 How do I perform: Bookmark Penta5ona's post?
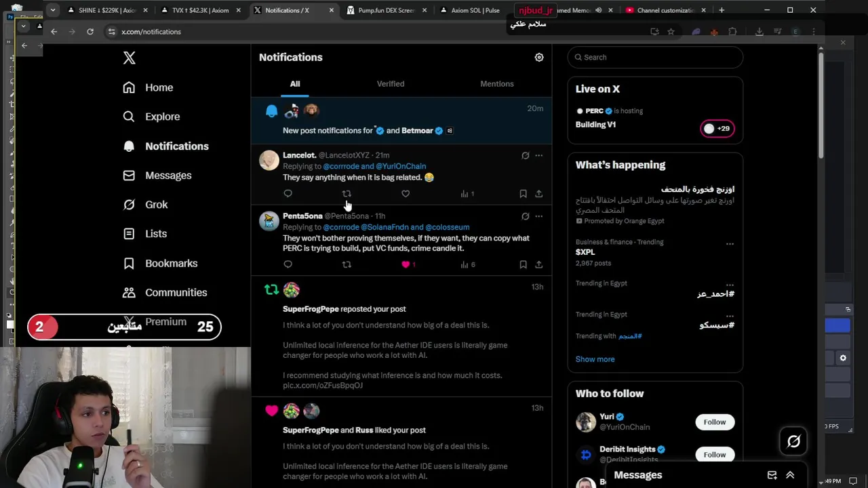523,264
